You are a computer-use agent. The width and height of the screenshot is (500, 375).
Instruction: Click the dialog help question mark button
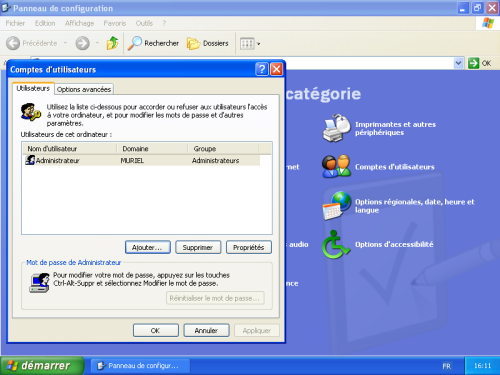262,69
